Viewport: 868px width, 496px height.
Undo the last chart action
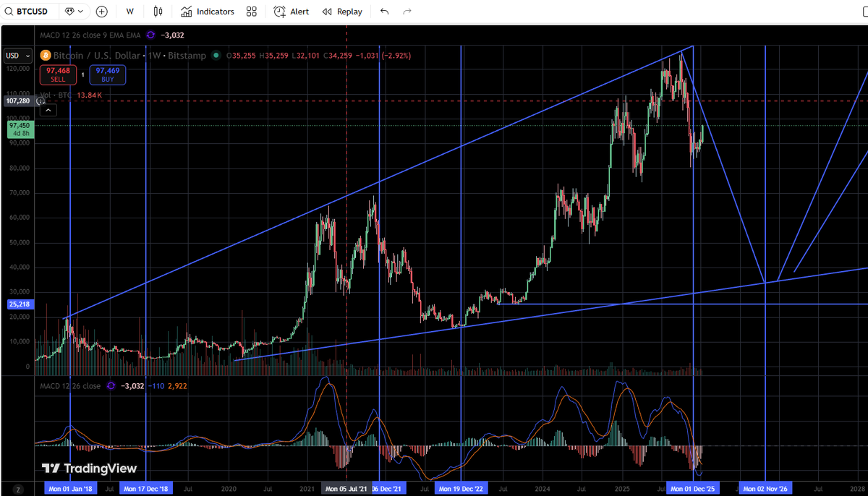tap(384, 12)
